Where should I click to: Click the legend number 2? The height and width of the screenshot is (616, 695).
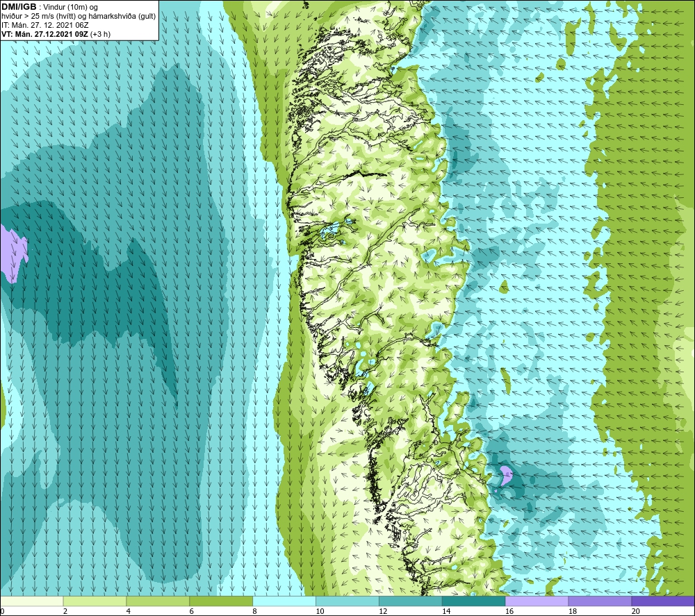65,612
